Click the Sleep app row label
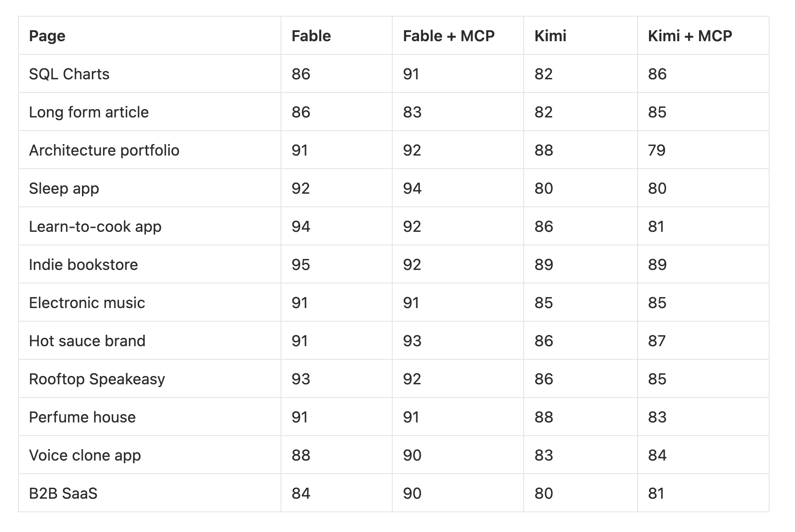Screen dimensions: 795x532 click(x=64, y=188)
